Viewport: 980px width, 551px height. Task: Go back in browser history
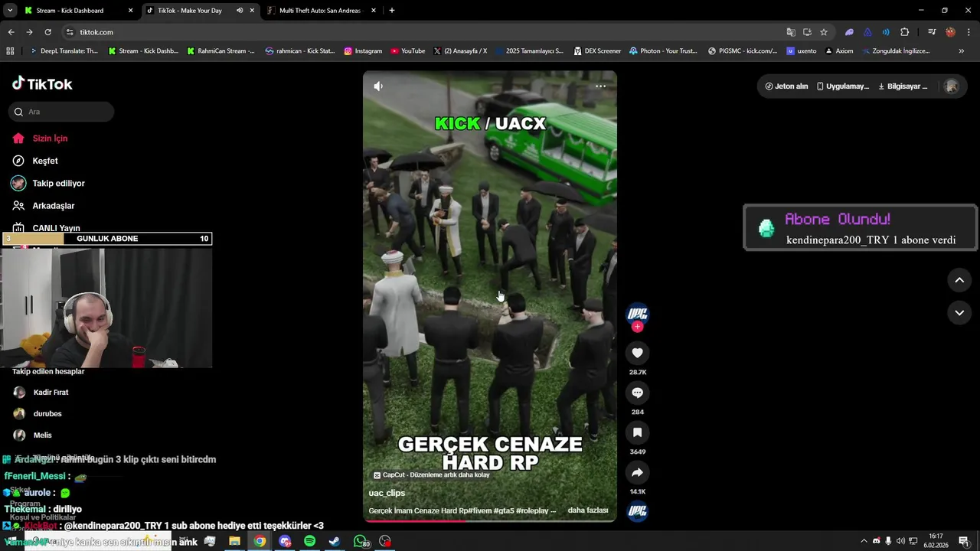[11, 32]
